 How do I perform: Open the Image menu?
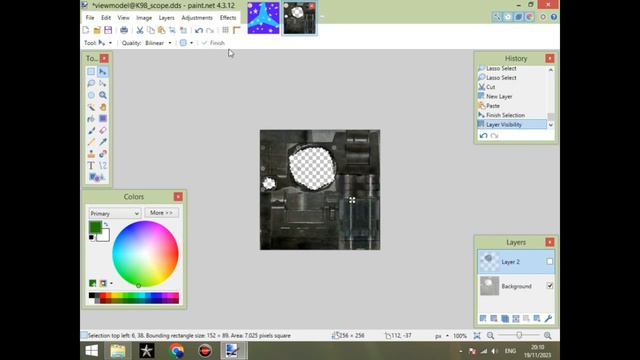pos(144,18)
